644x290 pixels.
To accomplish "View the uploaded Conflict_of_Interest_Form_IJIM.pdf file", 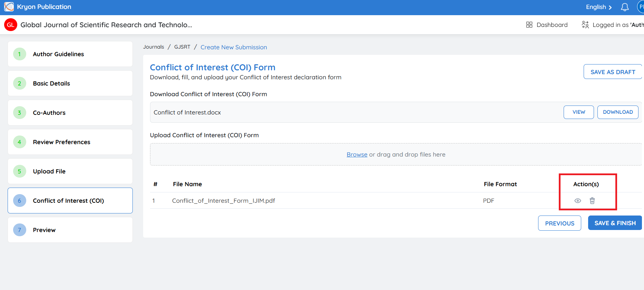I will point(578,201).
